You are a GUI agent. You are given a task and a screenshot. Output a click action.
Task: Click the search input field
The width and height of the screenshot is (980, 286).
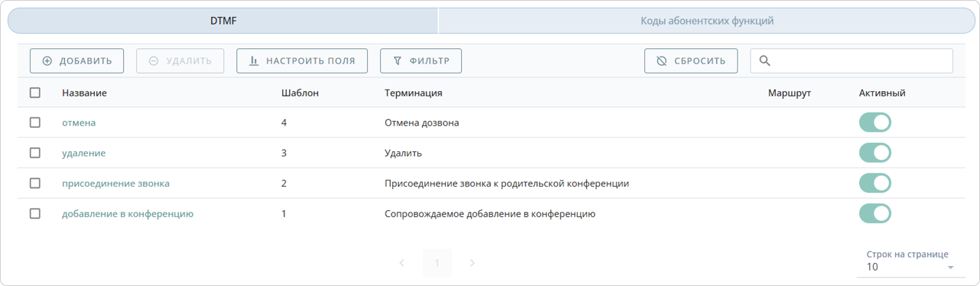pyautogui.click(x=852, y=61)
